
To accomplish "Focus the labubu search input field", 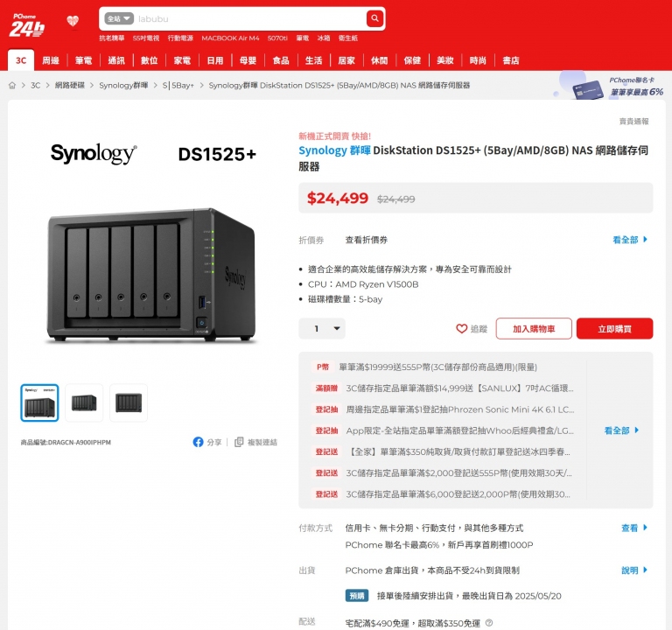I will point(250,19).
